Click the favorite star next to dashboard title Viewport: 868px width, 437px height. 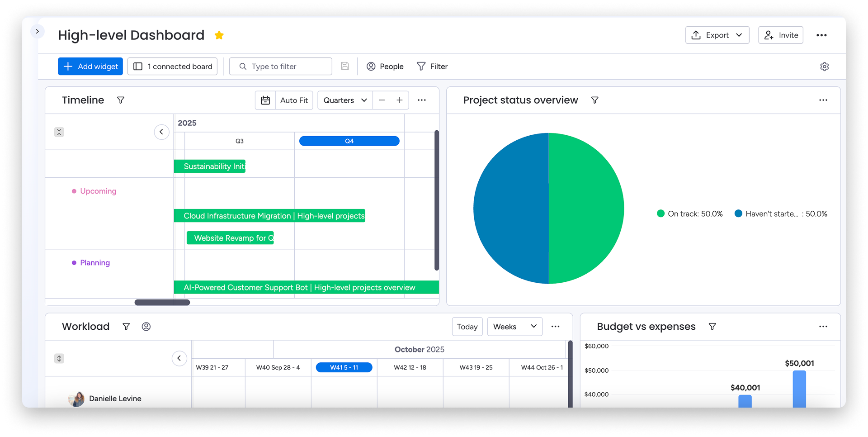pyautogui.click(x=219, y=35)
